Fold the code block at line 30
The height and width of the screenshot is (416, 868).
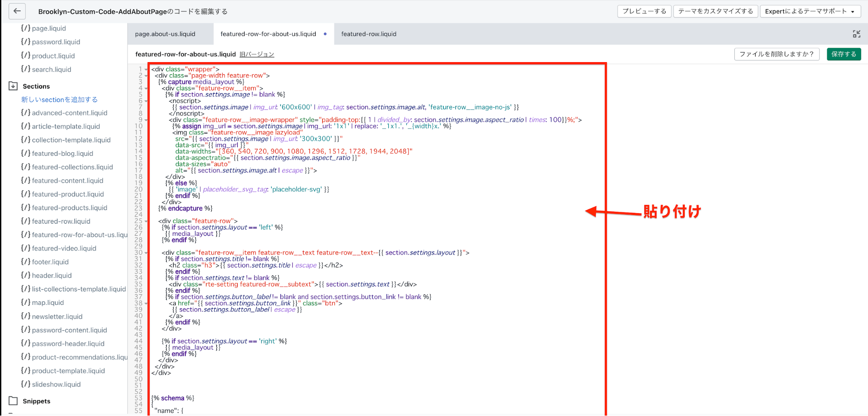tap(146, 253)
